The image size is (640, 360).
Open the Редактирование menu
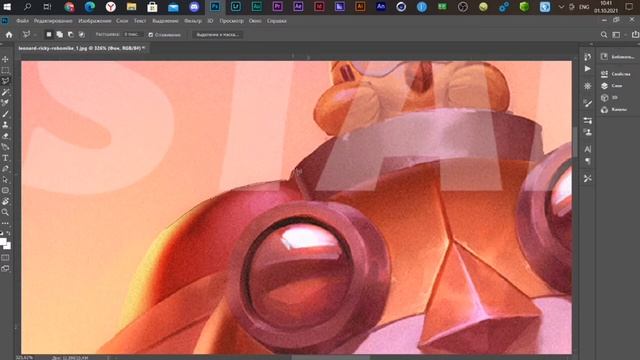pos(53,21)
